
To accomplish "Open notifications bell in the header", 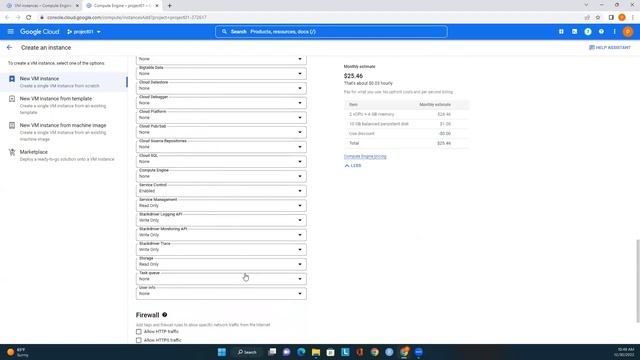I will 588,31.
